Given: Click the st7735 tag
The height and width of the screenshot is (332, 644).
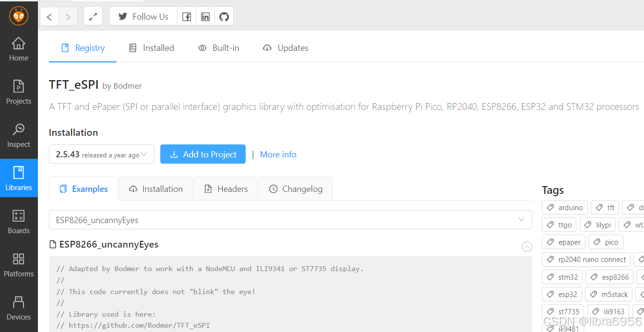Looking at the screenshot, I should (x=563, y=312).
